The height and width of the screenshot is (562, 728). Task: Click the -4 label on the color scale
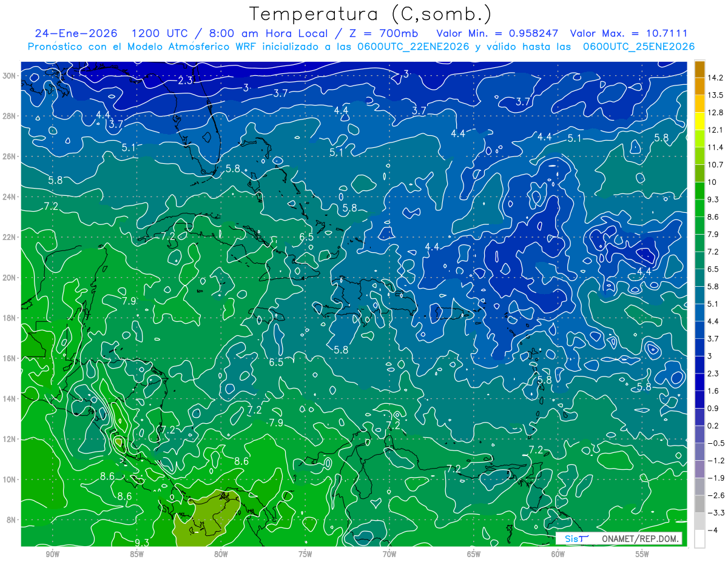tap(712, 530)
